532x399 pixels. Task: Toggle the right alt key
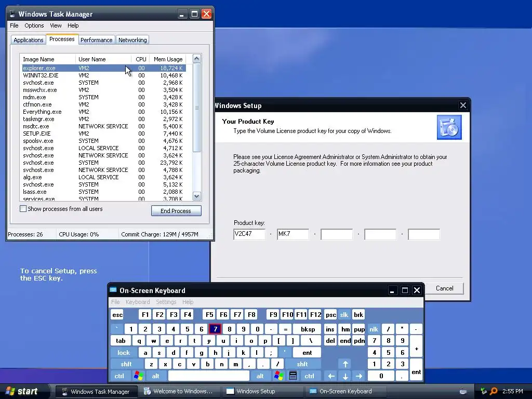pos(260,376)
